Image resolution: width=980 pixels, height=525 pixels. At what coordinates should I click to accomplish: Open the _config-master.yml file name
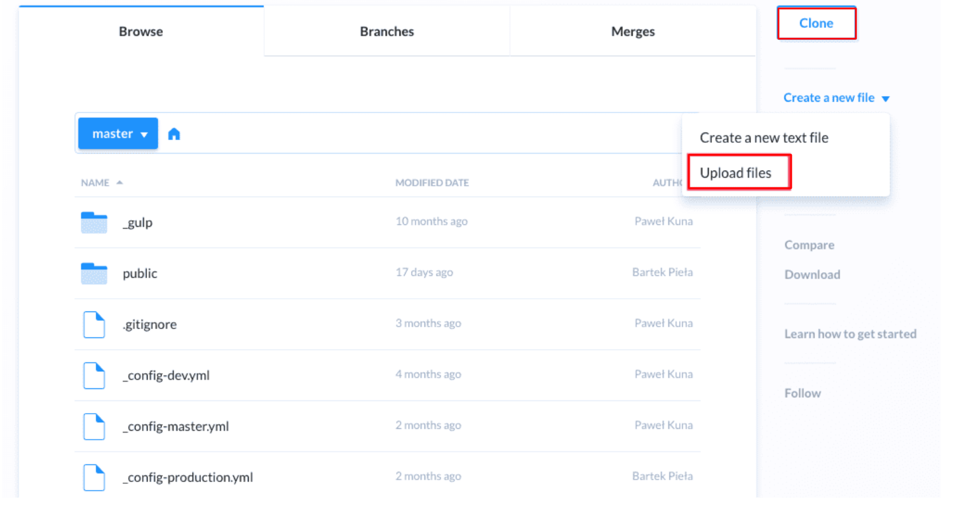[x=176, y=426]
